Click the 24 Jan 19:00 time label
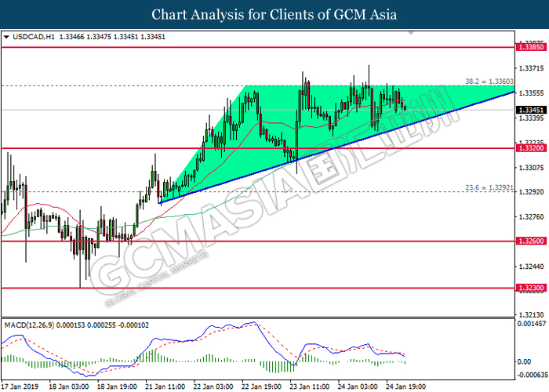Image resolution: width=549 pixels, height=392 pixels. pyautogui.click(x=406, y=387)
